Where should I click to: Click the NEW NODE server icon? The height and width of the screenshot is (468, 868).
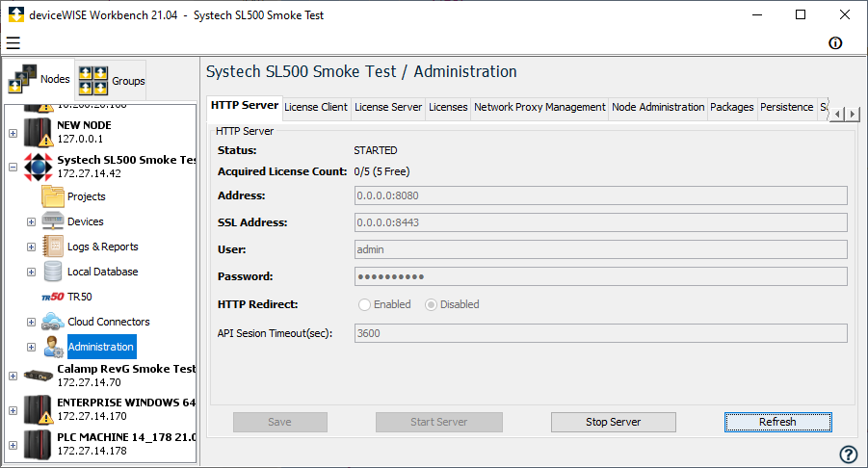pyautogui.click(x=39, y=133)
